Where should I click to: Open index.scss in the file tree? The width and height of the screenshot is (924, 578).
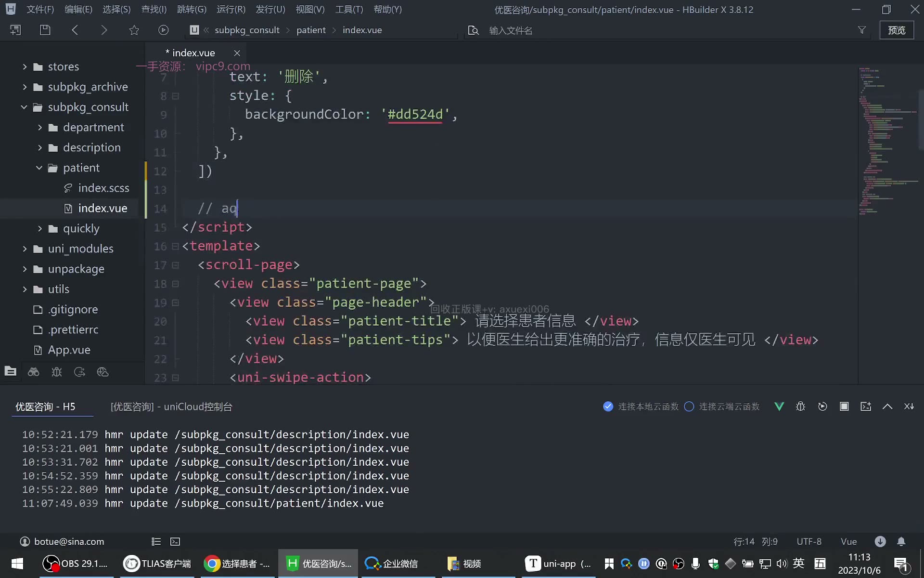103,188
